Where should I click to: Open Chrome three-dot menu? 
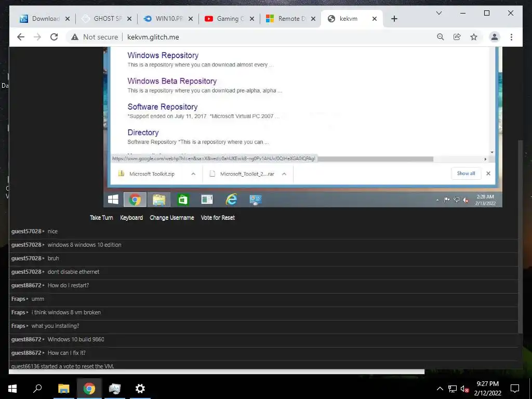[x=511, y=37]
